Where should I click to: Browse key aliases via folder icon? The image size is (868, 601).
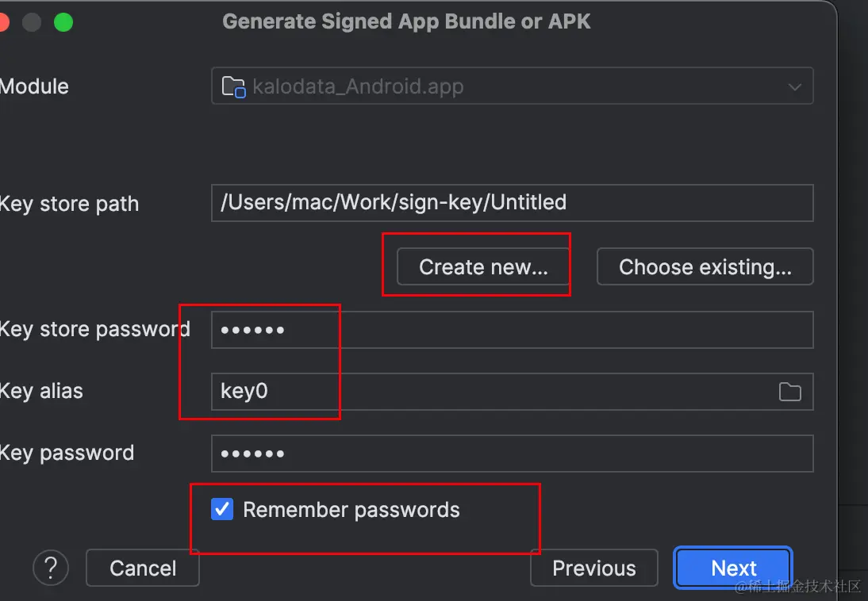[789, 392]
